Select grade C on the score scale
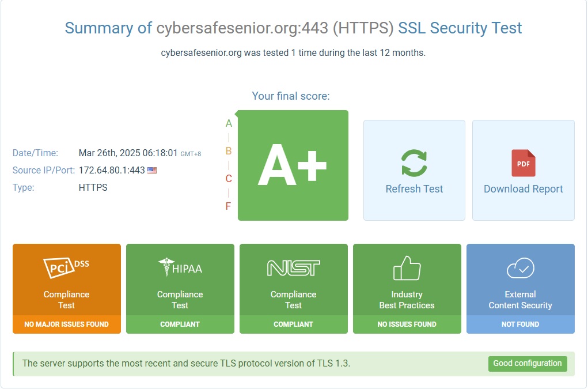 coord(229,179)
